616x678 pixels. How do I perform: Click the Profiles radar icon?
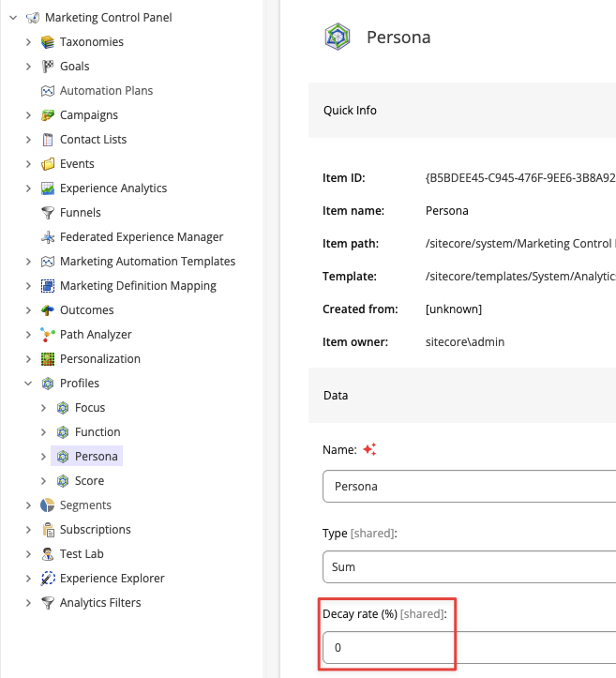click(48, 384)
